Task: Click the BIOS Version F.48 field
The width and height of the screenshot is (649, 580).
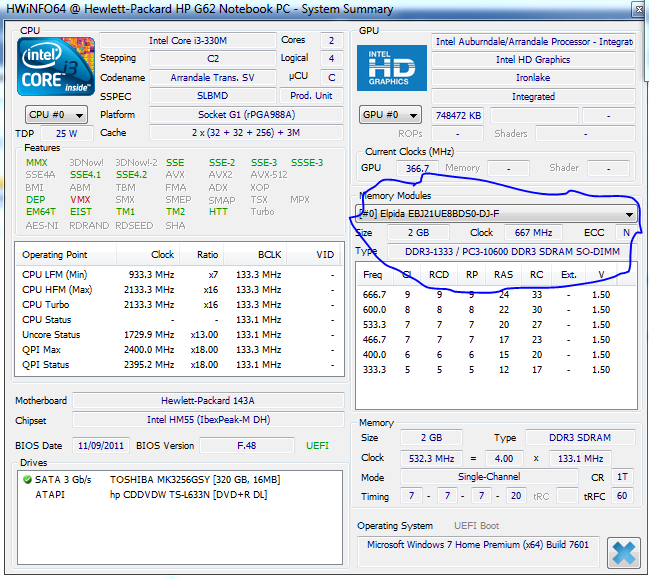Action: click(x=247, y=445)
